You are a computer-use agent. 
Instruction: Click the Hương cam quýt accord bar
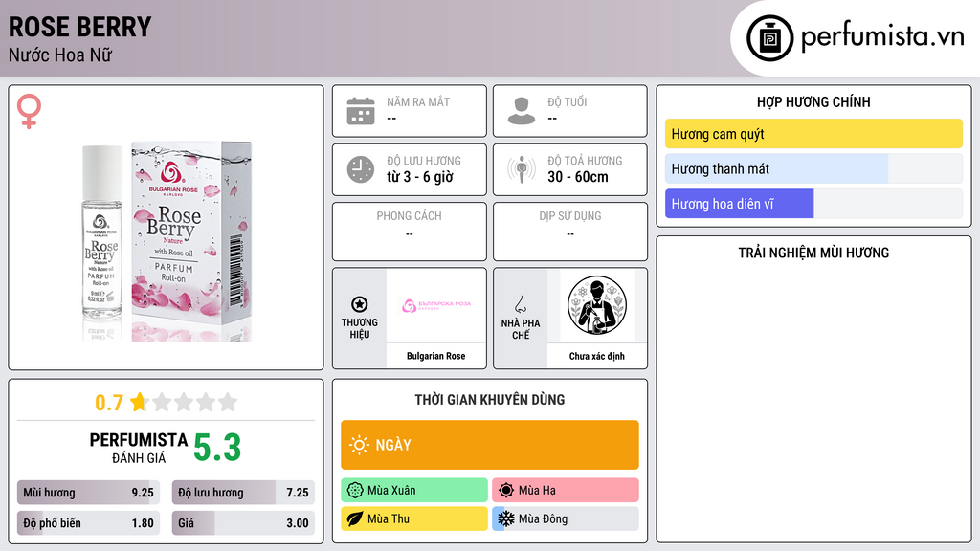click(813, 134)
